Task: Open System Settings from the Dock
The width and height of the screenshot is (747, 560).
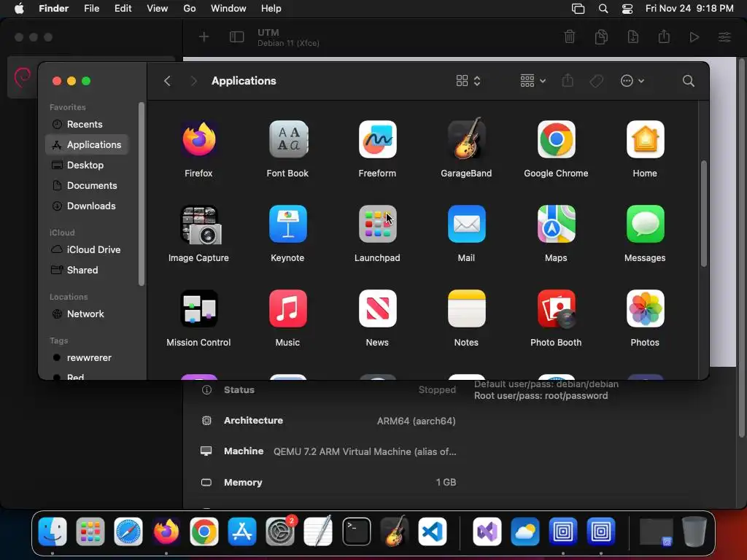Action: (280, 532)
